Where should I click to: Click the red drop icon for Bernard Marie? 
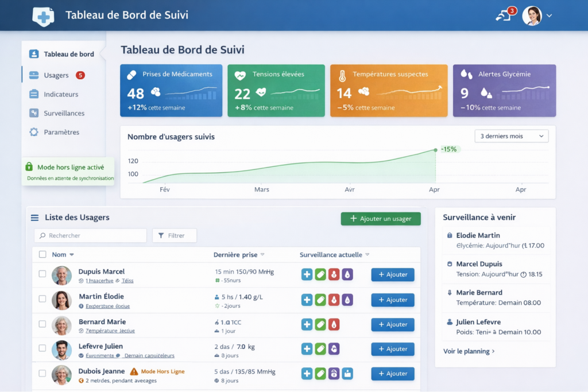coord(334,324)
